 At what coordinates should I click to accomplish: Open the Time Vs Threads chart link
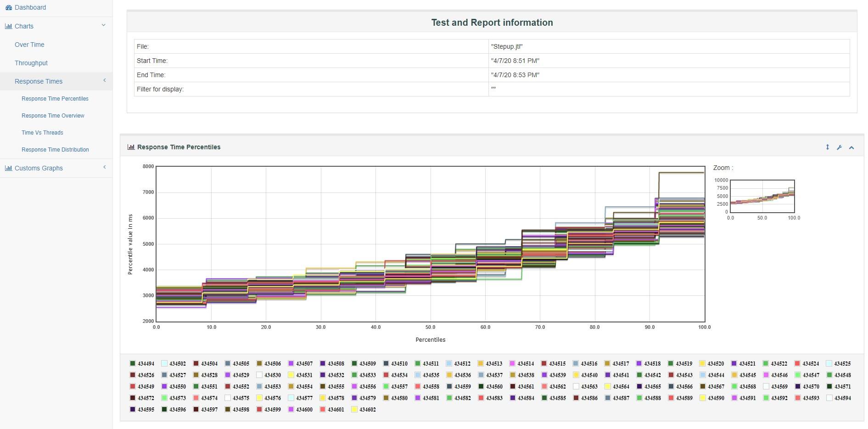coord(42,132)
